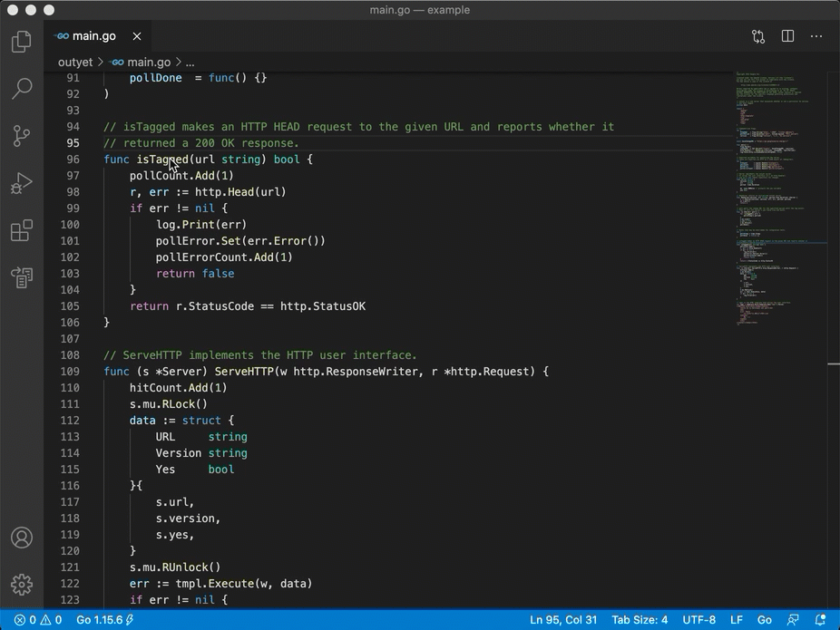The height and width of the screenshot is (630, 840).
Task: Open the Go language mode selector
Action: [x=765, y=620]
